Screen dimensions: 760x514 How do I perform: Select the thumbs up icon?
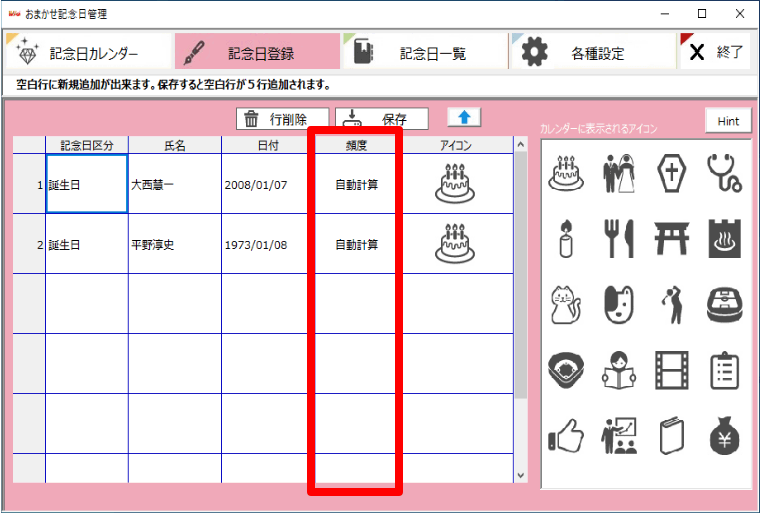tap(566, 435)
